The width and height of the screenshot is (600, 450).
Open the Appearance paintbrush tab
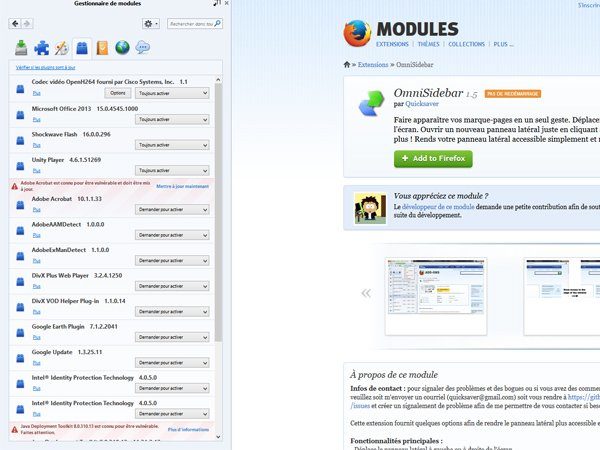pyautogui.click(x=62, y=48)
